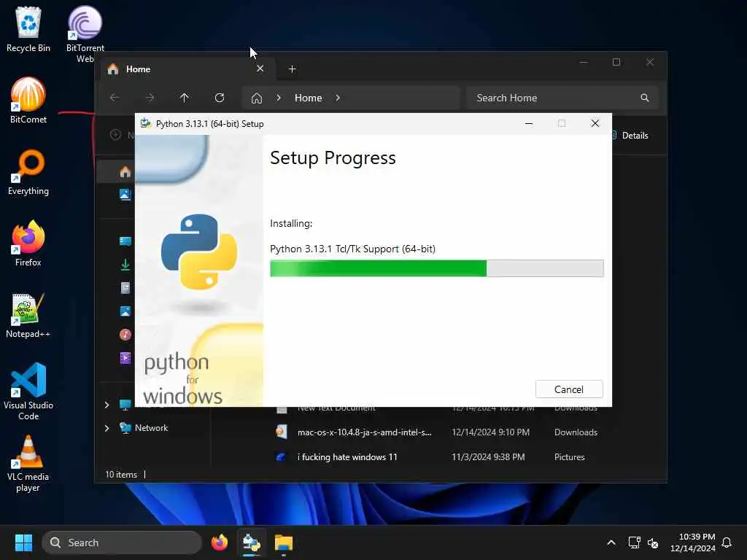Image resolution: width=747 pixels, height=560 pixels.
Task: Click the 10 items status text
Action: tap(121, 474)
